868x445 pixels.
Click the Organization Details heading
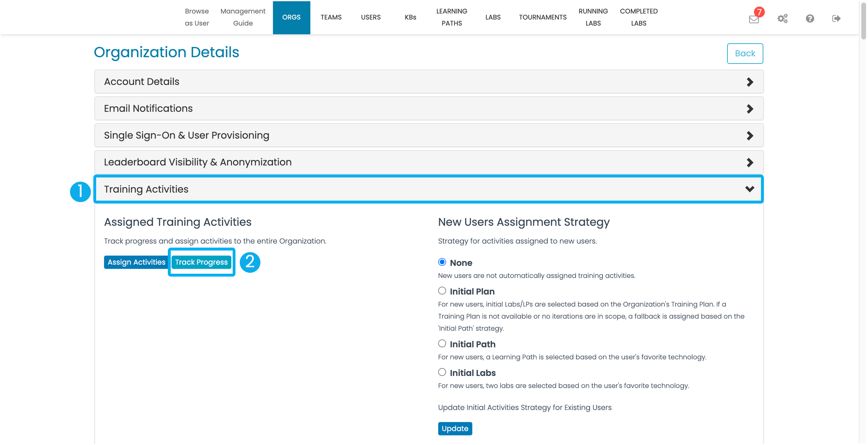click(167, 52)
